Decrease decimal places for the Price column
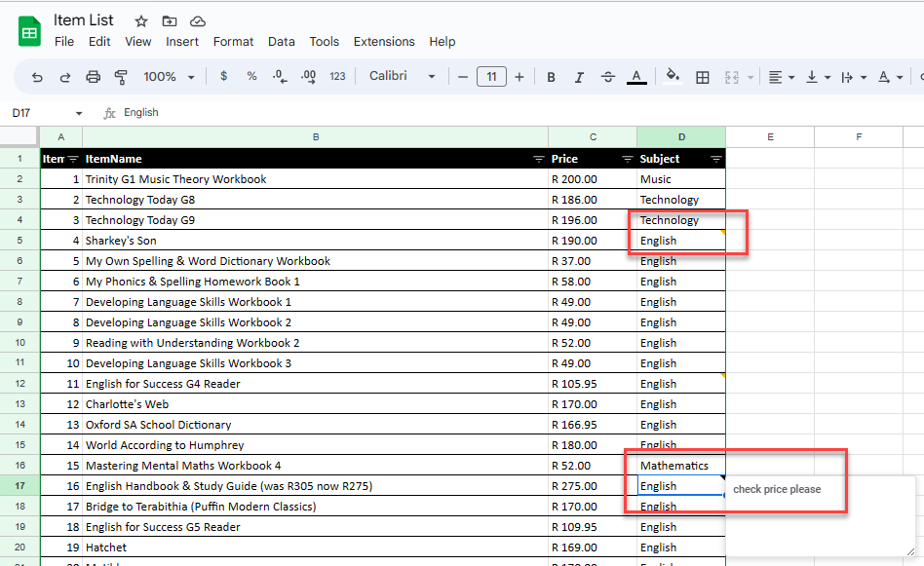Screen dimensions: 924x566 [x=280, y=76]
